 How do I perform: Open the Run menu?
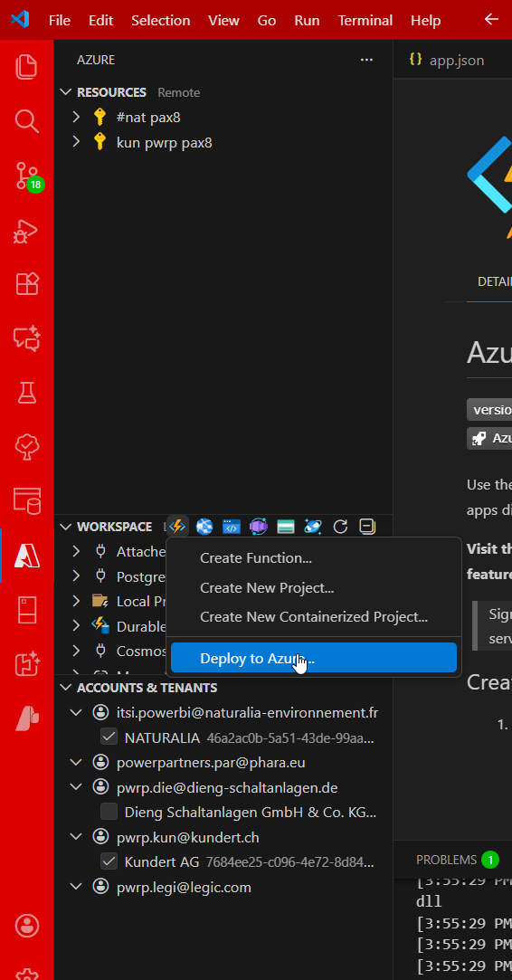click(x=307, y=20)
